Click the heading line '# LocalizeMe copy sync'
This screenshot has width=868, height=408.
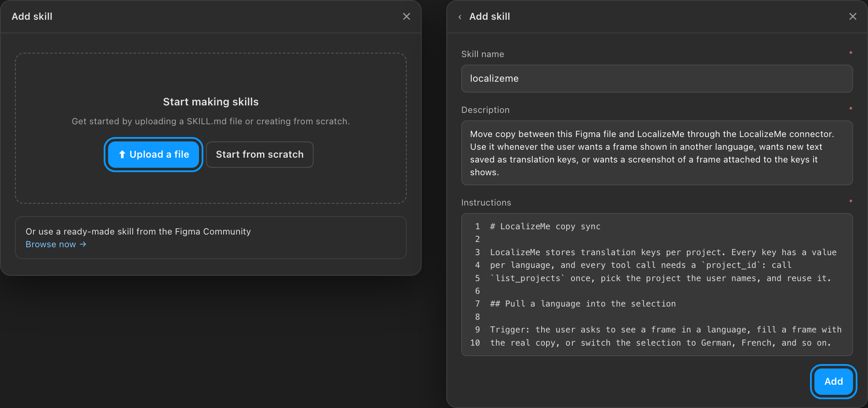545,227
